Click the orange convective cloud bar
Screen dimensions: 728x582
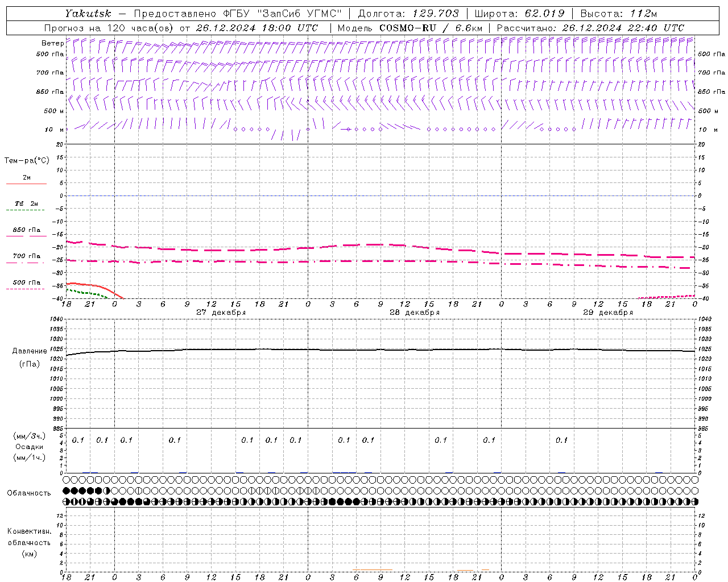tap(372, 569)
